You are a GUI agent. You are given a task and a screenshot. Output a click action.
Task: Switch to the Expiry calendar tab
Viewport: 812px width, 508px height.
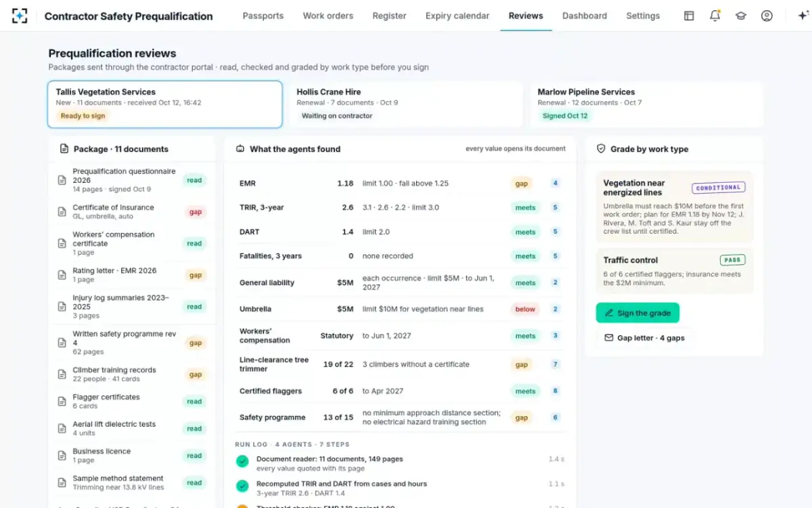point(457,16)
